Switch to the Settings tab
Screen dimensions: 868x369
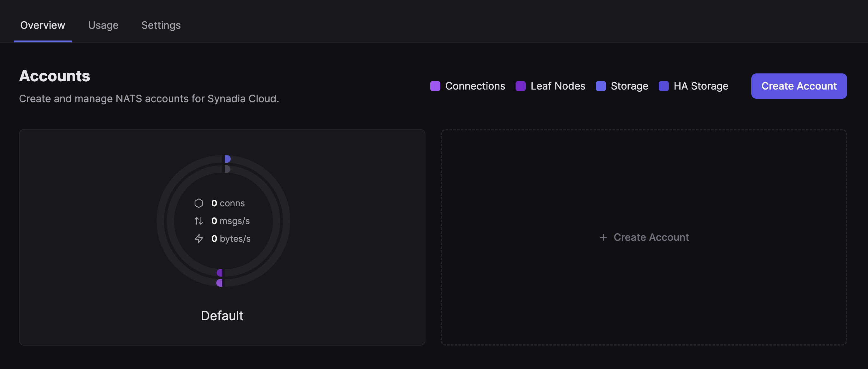point(161,25)
